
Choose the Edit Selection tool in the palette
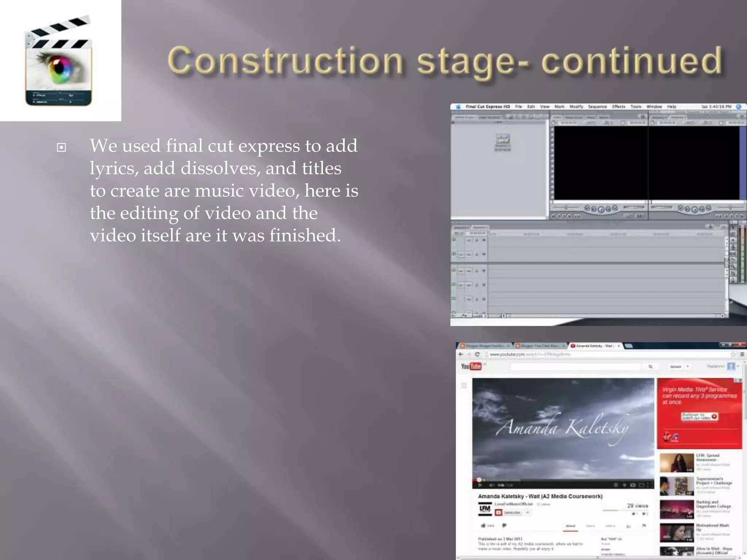coord(733,234)
